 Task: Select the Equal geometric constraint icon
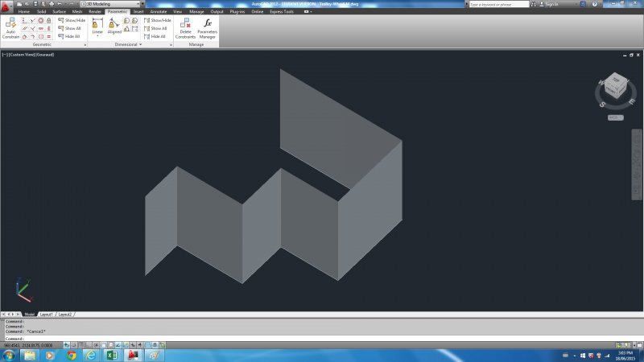pyautogui.click(x=48, y=36)
